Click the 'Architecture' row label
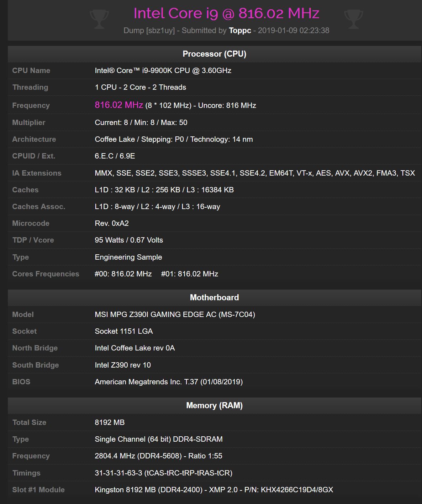Screen dimensions: 422x504 34,139
